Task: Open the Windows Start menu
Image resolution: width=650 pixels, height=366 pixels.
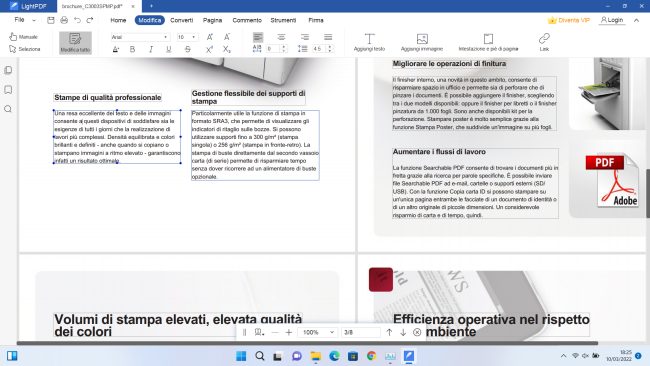Action: [x=241, y=356]
